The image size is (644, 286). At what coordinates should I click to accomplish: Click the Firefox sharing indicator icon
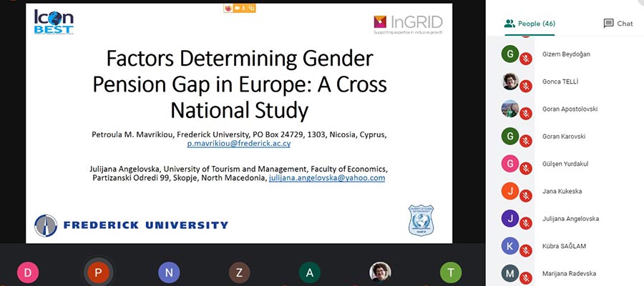tap(228, 9)
